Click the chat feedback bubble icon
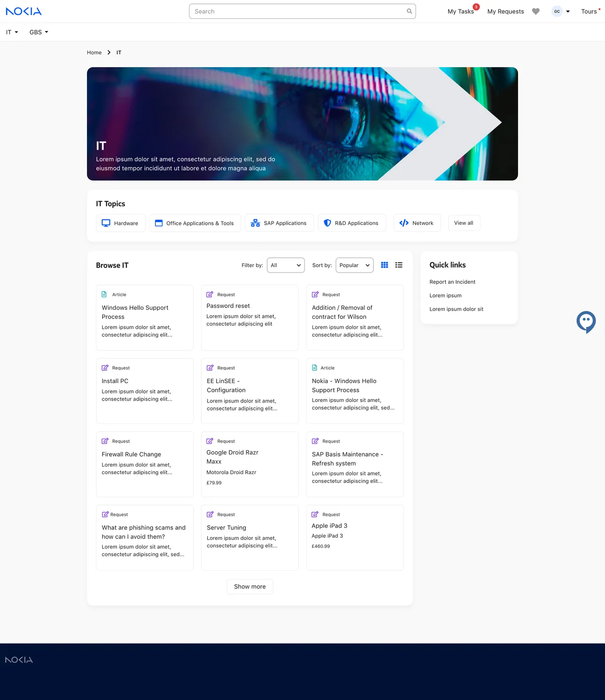This screenshot has width=605, height=700. pos(586,322)
